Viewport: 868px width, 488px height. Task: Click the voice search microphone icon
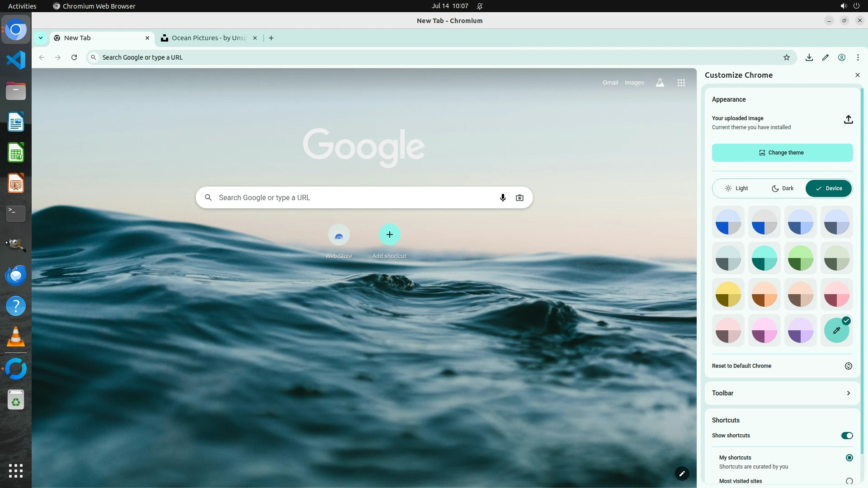pos(502,198)
